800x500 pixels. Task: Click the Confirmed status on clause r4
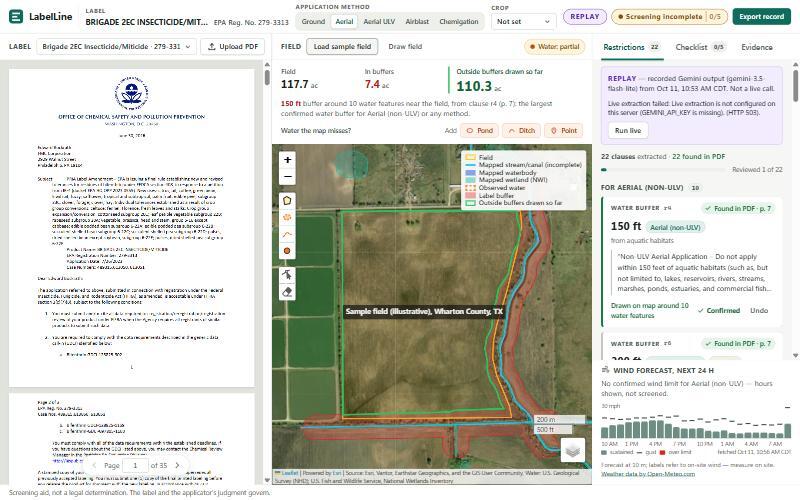click(x=719, y=310)
